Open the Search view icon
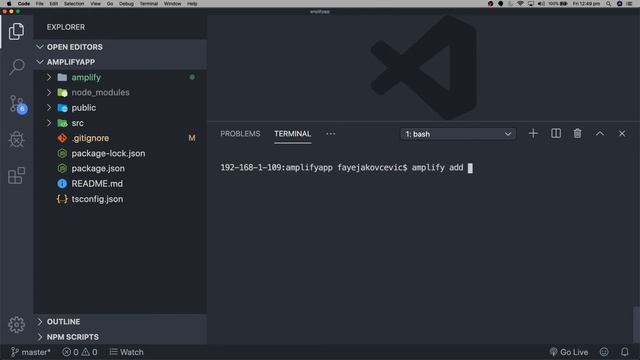Screen dimensions: 640x360 click(x=17, y=67)
